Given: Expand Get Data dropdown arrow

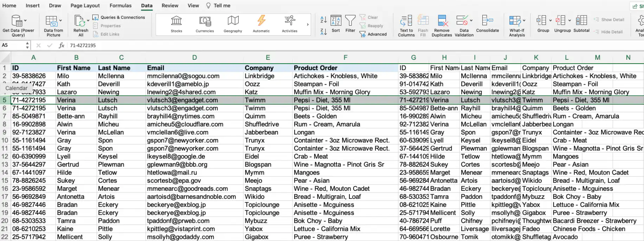Looking at the screenshot, I should [x=25, y=21].
